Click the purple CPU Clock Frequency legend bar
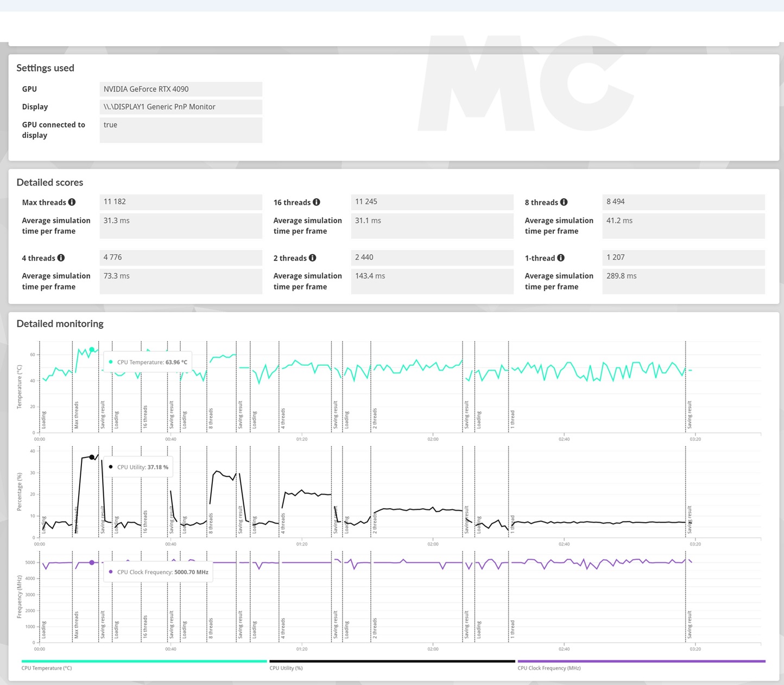Screen dimensions: 784x685 pos(641,661)
